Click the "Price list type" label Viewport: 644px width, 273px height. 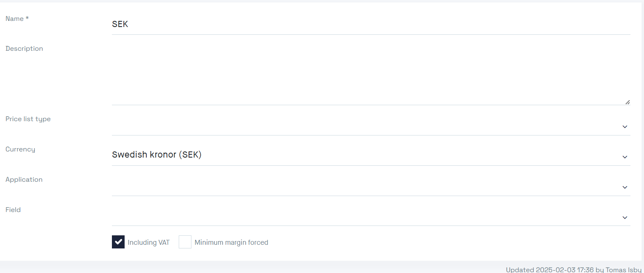[x=28, y=119]
